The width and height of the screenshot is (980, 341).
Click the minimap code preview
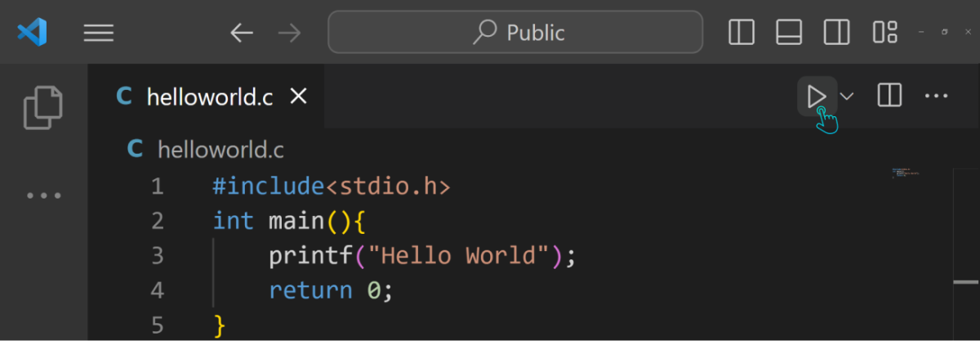pyautogui.click(x=906, y=173)
